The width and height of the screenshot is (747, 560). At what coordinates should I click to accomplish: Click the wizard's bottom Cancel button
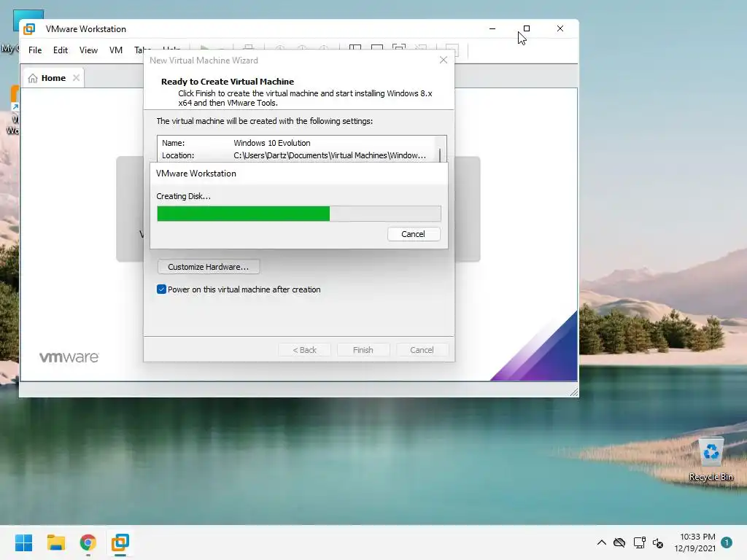point(422,350)
